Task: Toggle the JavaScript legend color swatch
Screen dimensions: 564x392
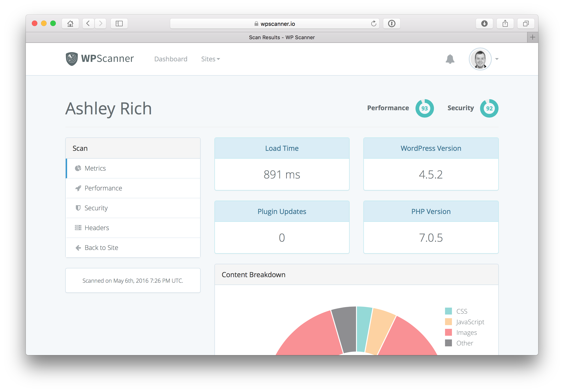Action: pos(448,322)
